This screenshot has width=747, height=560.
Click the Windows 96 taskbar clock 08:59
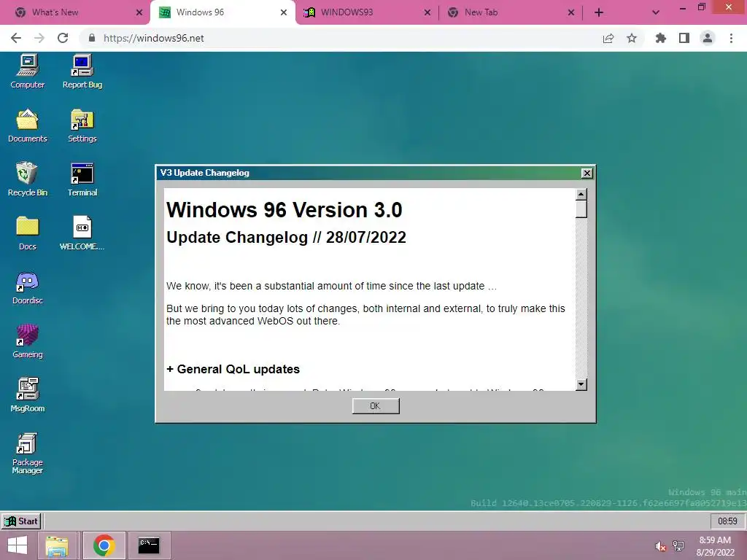tap(727, 521)
